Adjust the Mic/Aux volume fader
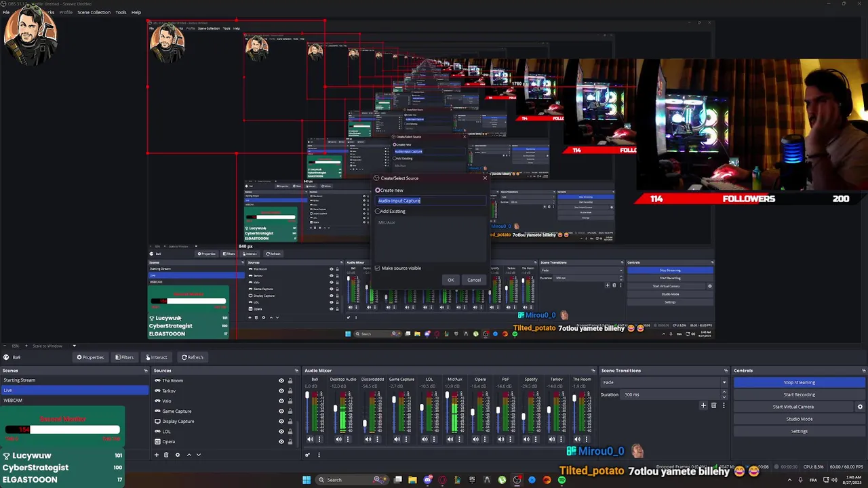Screen dimensions: 868x488 point(447,395)
